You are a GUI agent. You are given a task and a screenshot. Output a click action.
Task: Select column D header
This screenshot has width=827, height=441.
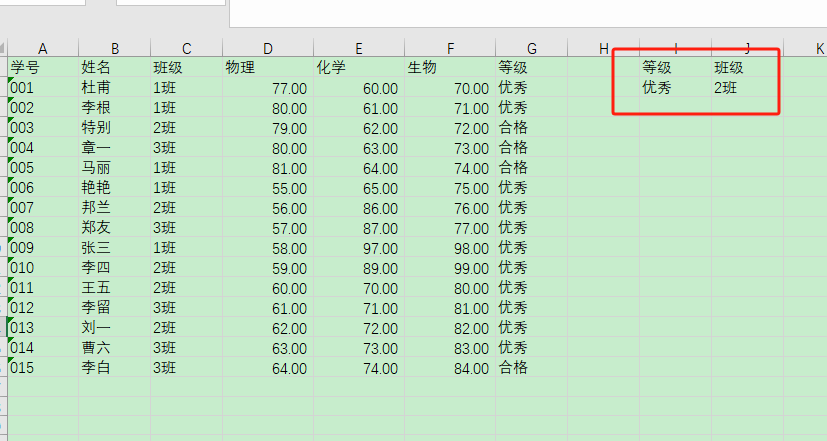(x=267, y=48)
